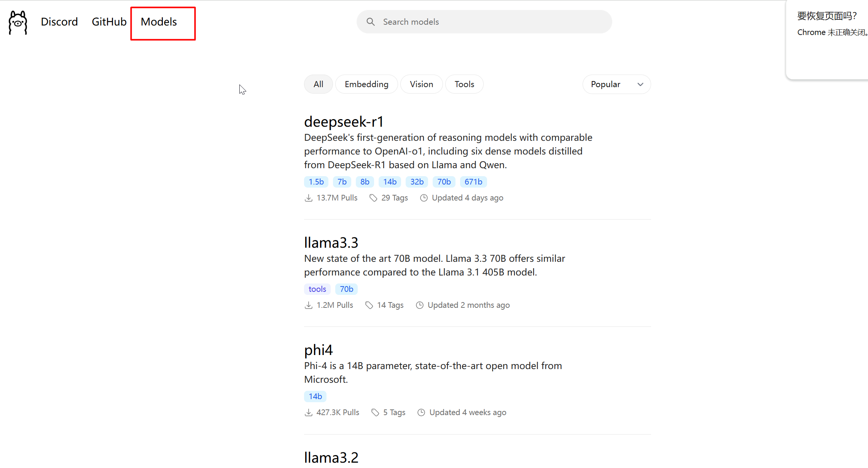This screenshot has height=468, width=868.
Task: Click deepseek-r1 tags icon
Action: pyautogui.click(x=373, y=198)
